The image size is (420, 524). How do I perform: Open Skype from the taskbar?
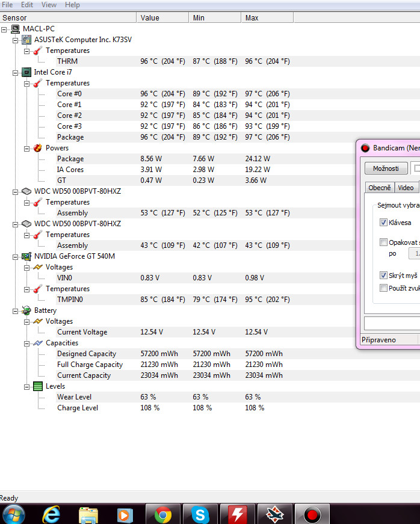coord(200,514)
